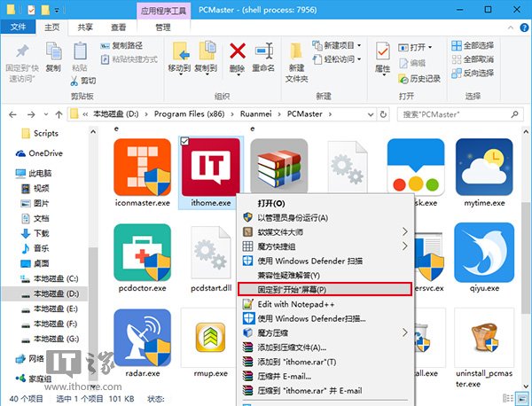
Task: Click Ruanmei in the address path
Action: click(x=256, y=114)
